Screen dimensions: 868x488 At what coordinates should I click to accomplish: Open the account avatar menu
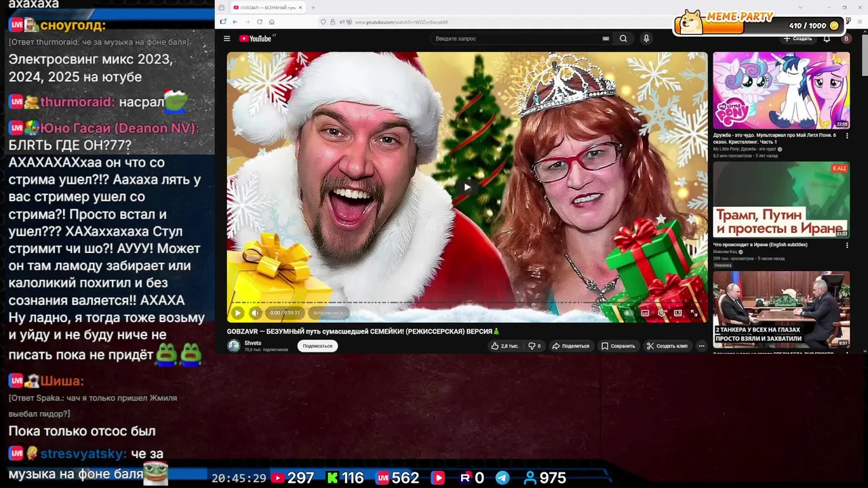(x=846, y=39)
